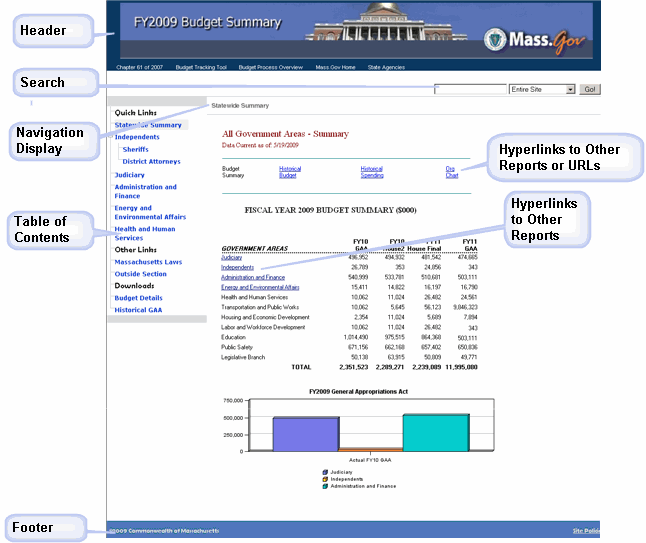This screenshot has height=543, width=646.
Task: Click Administration and Finance legend swatch
Action: pyautogui.click(x=325, y=486)
